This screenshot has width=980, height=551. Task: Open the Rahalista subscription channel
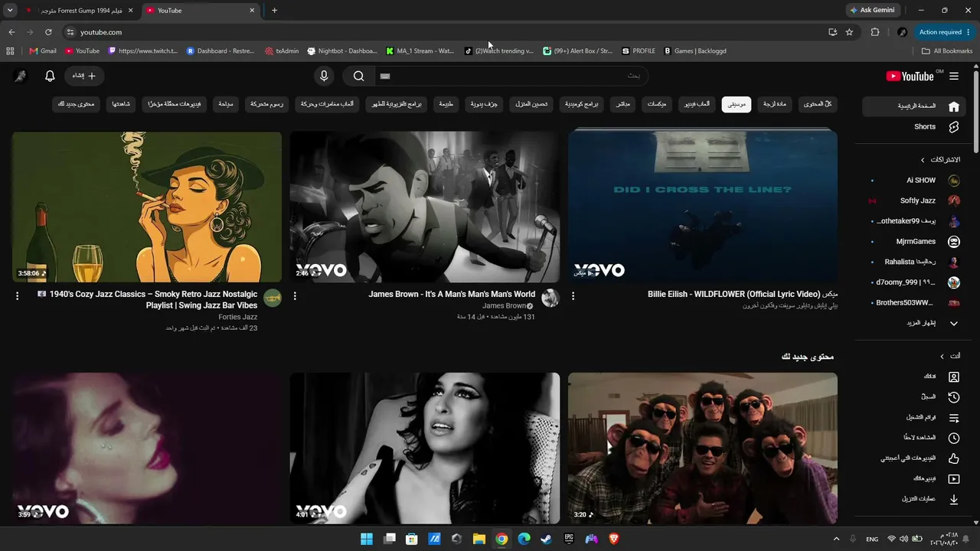pyautogui.click(x=914, y=262)
